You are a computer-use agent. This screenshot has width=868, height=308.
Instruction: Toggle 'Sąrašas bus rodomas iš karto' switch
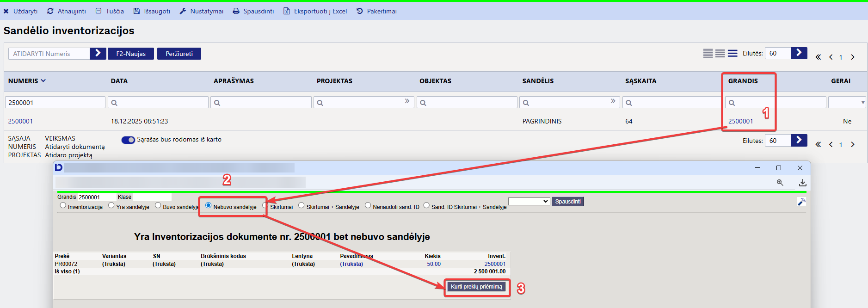128,140
